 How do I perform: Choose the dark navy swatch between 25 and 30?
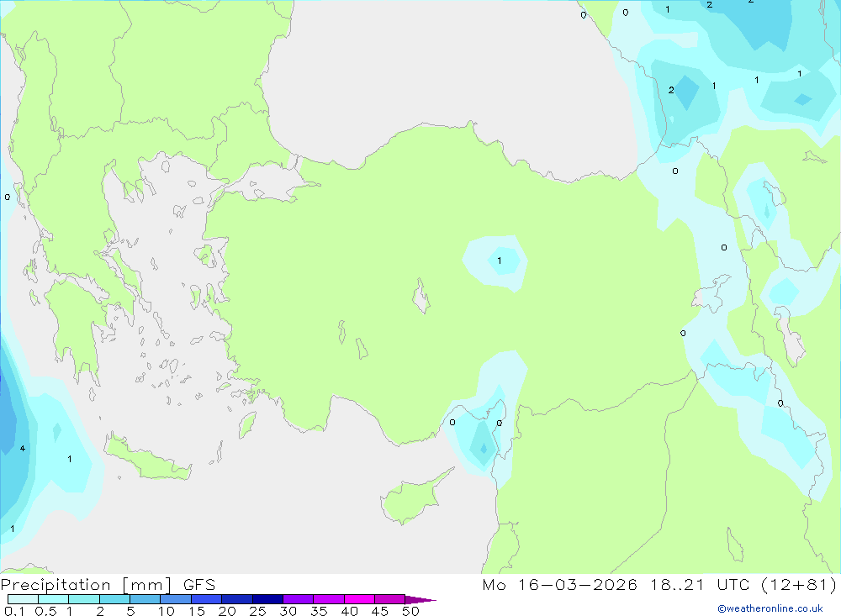click(x=267, y=599)
